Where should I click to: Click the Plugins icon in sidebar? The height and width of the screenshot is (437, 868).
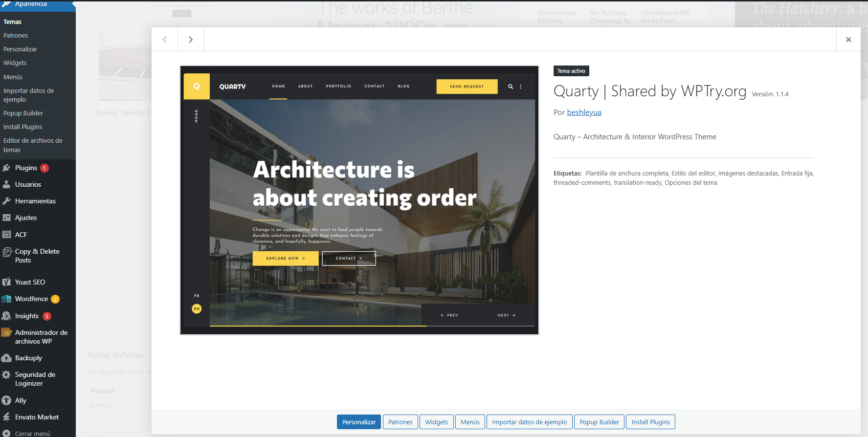tap(6, 168)
